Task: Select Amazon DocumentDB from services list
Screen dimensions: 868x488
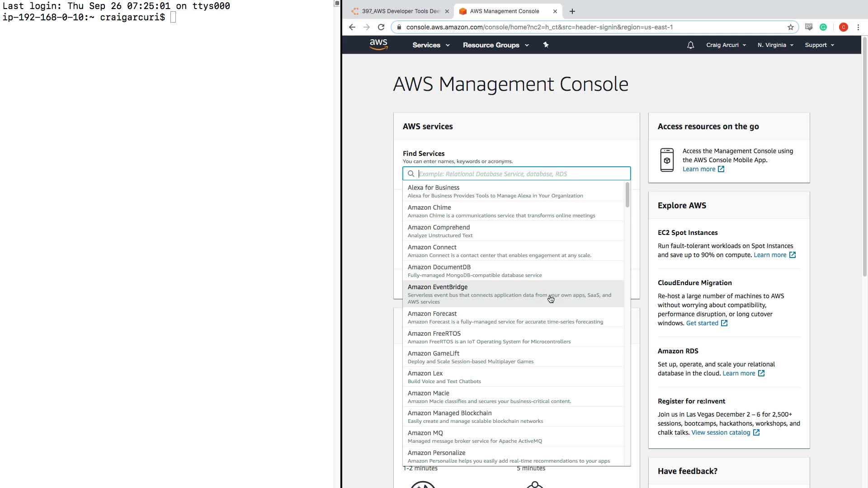Action: (x=439, y=267)
